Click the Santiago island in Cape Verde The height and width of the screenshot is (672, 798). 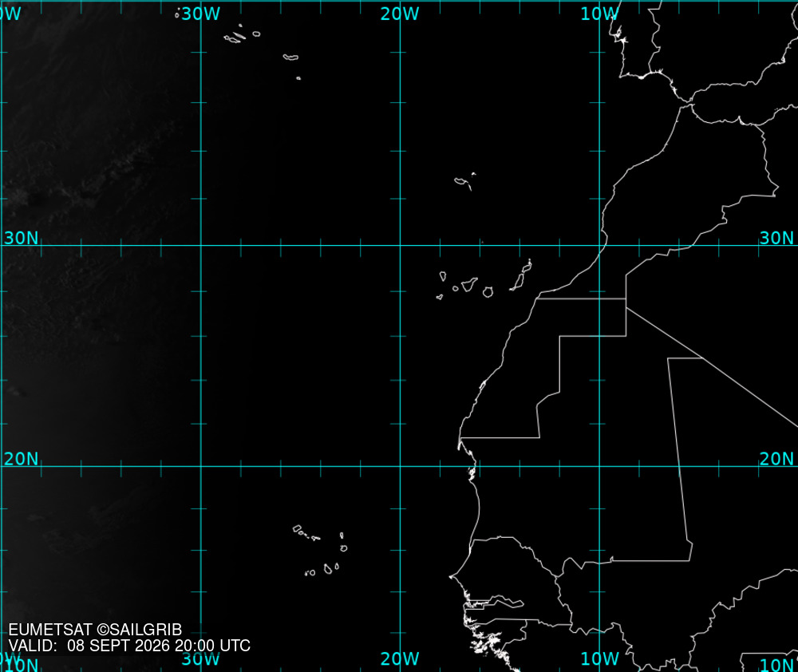[x=328, y=569]
